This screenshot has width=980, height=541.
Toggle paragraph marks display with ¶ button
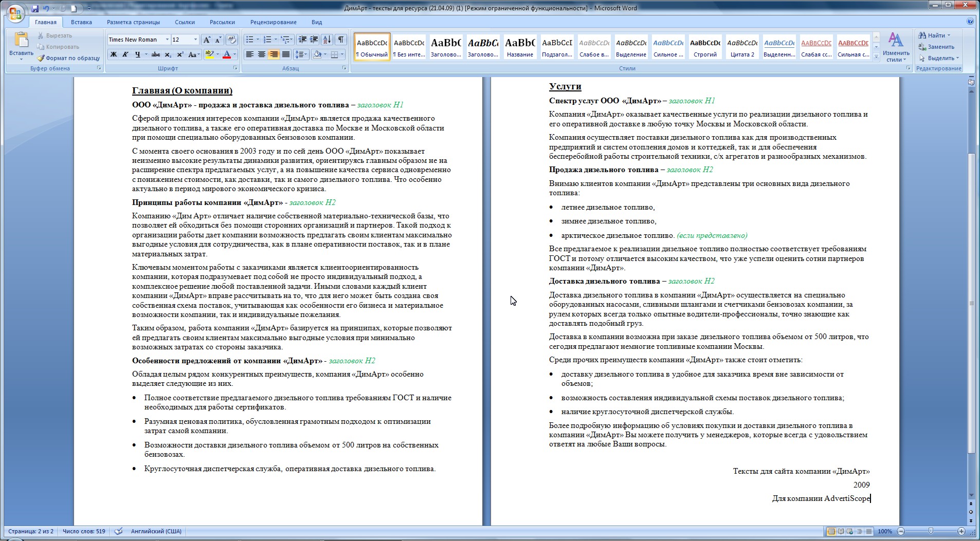click(340, 40)
